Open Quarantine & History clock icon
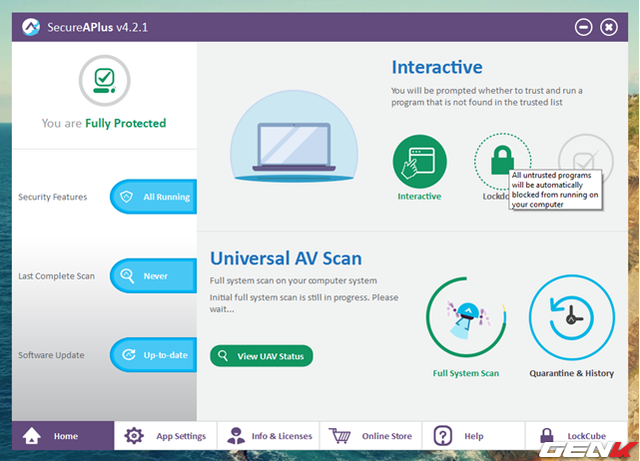The width and height of the screenshot is (640, 461). [571, 317]
